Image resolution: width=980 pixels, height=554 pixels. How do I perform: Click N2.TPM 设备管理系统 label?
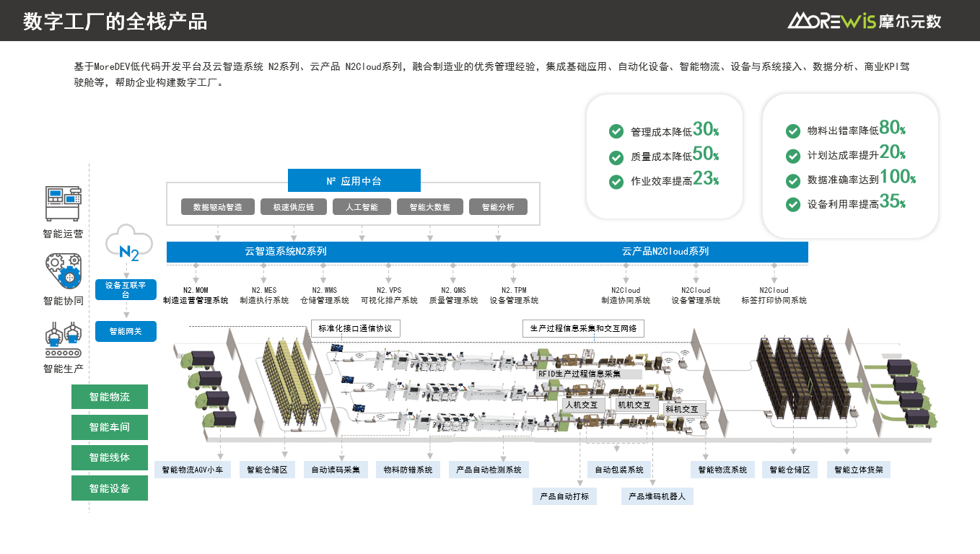(x=514, y=295)
